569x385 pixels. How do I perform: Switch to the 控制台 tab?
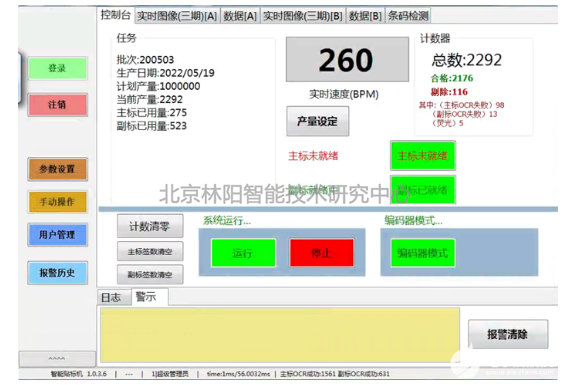click(x=115, y=15)
